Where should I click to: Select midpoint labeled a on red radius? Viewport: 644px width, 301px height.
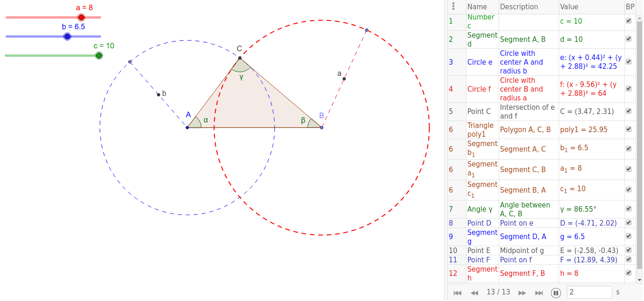[x=344, y=79]
